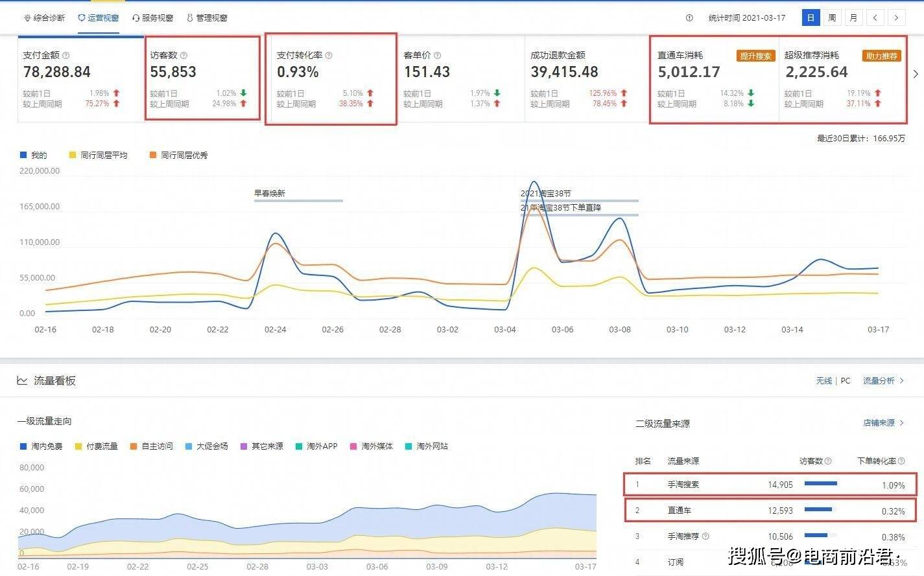924x576 pixels.
Task: Click the 手淘搜索 source row
Action: (x=770, y=485)
